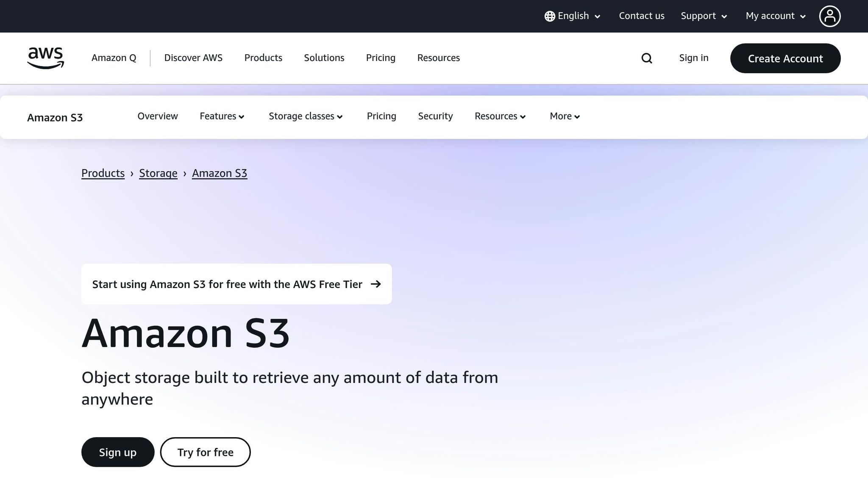This screenshot has height=488, width=868.
Task: Go to the S3 Overview tab
Action: click(158, 116)
